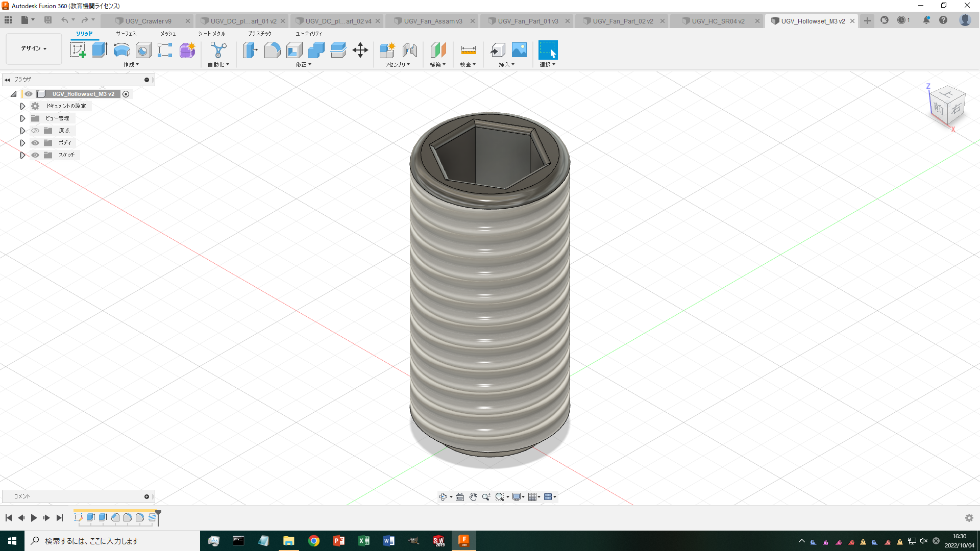Play the design timeline
The image size is (980, 551).
[x=34, y=518]
